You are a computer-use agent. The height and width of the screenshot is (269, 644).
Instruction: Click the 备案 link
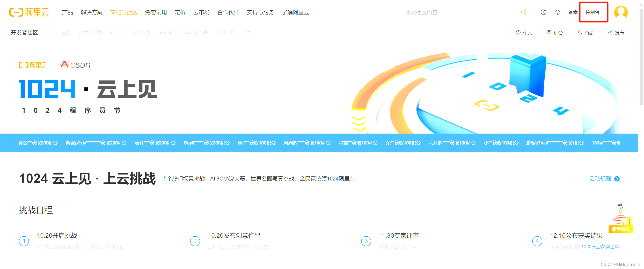click(573, 12)
